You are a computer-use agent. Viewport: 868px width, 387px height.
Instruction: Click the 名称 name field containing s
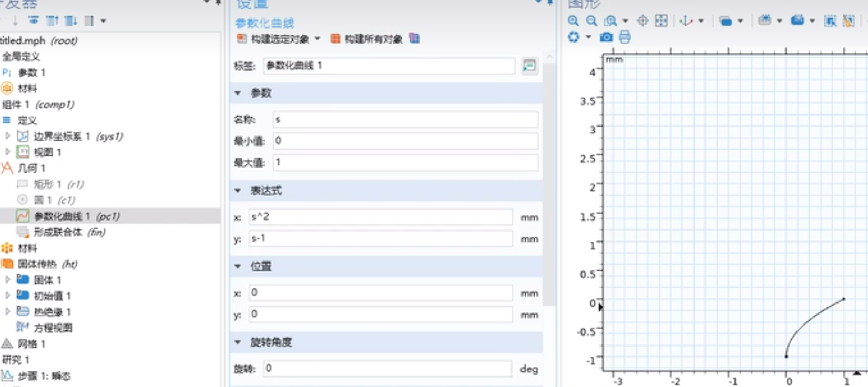point(405,120)
